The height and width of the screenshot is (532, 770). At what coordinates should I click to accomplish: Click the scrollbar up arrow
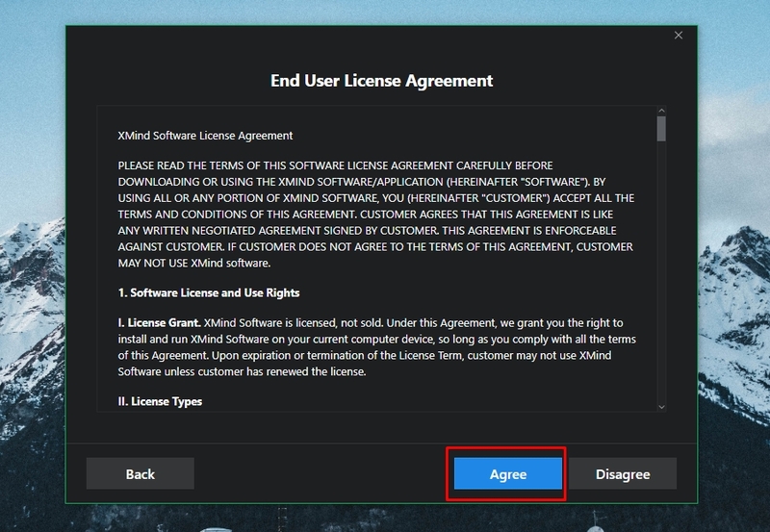click(x=661, y=110)
